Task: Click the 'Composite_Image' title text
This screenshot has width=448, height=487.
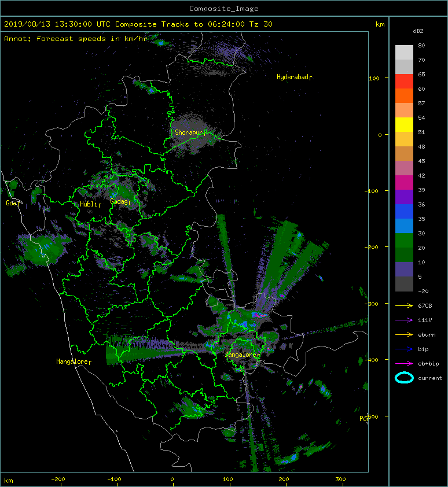Action: click(224, 9)
